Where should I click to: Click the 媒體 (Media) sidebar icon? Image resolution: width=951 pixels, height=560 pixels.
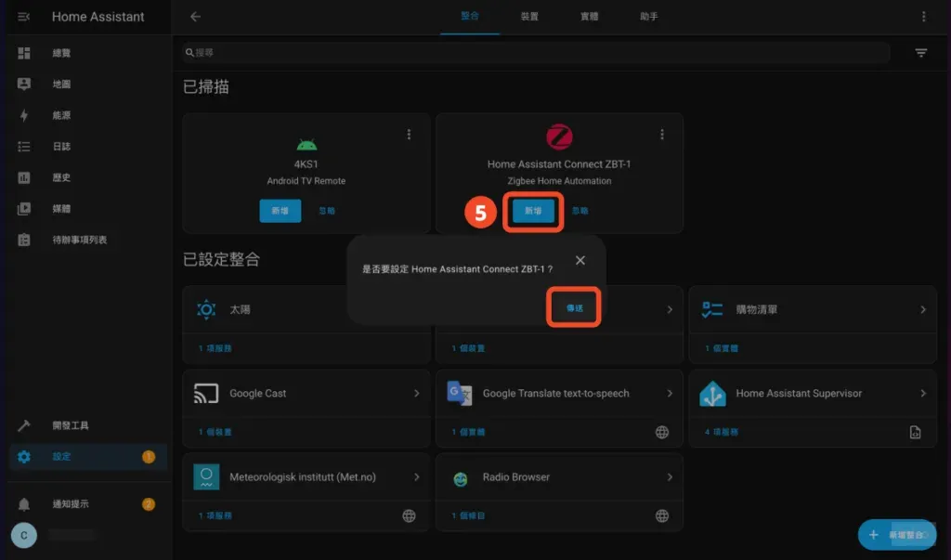click(22, 208)
